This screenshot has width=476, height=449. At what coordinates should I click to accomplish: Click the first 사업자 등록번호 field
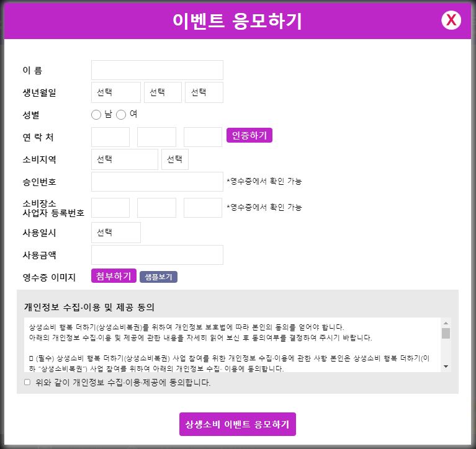(x=110, y=208)
